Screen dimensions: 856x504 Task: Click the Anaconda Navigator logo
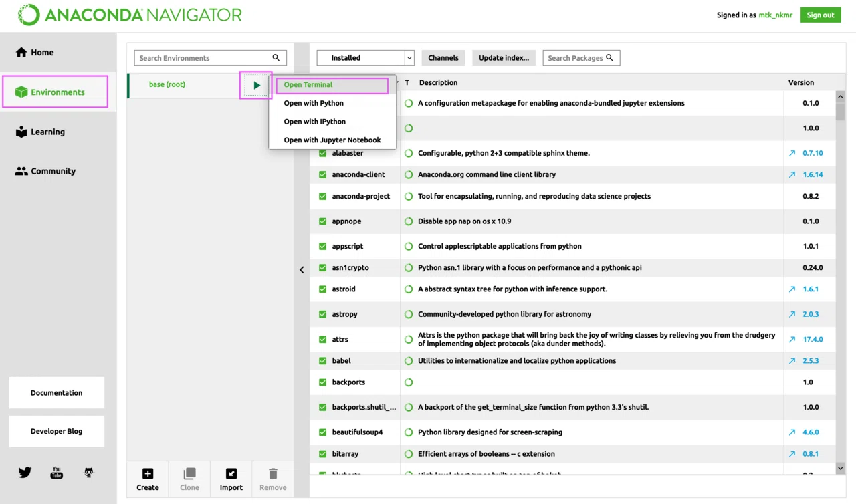click(130, 15)
